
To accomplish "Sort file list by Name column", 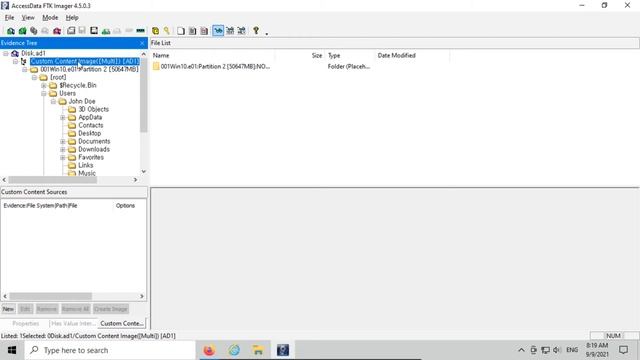I will [x=212, y=56].
